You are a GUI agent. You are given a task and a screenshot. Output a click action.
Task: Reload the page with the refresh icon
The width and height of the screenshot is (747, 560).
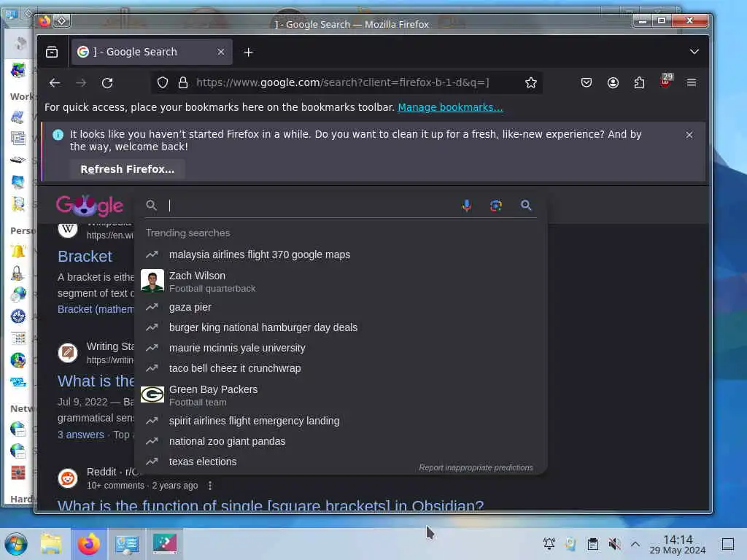pyautogui.click(x=107, y=83)
